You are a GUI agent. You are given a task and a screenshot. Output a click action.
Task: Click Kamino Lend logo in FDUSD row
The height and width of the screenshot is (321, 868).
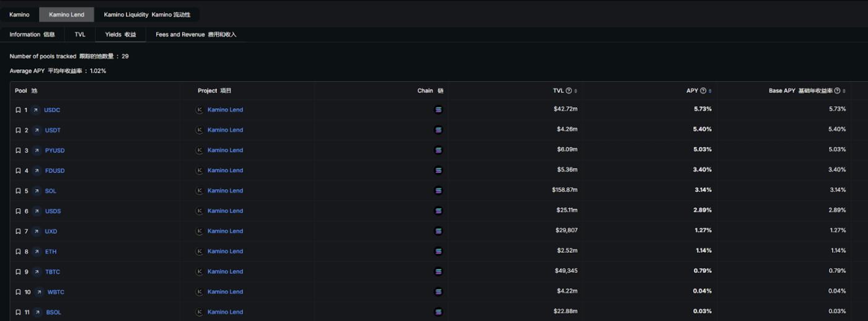(200, 170)
